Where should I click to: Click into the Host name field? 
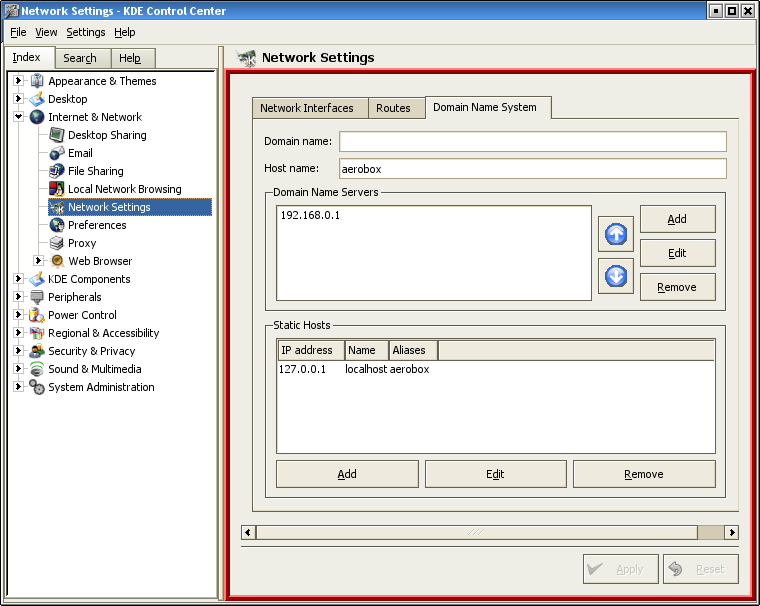point(533,169)
